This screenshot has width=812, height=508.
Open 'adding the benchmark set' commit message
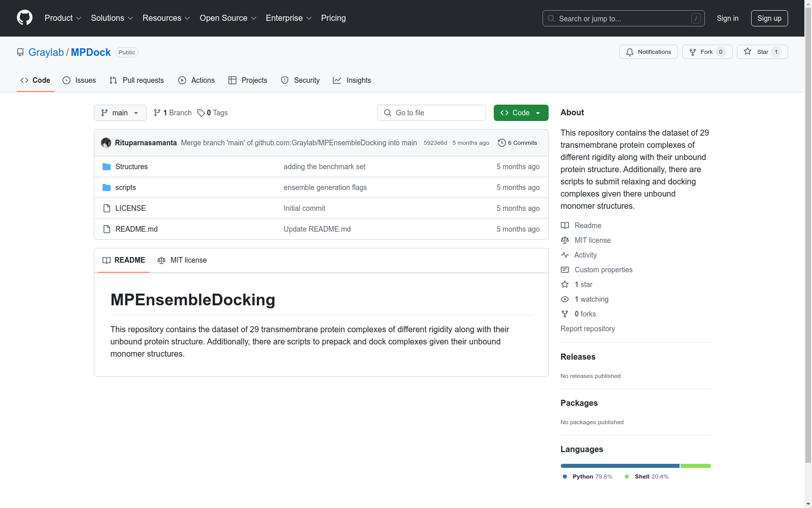(324, 167)
